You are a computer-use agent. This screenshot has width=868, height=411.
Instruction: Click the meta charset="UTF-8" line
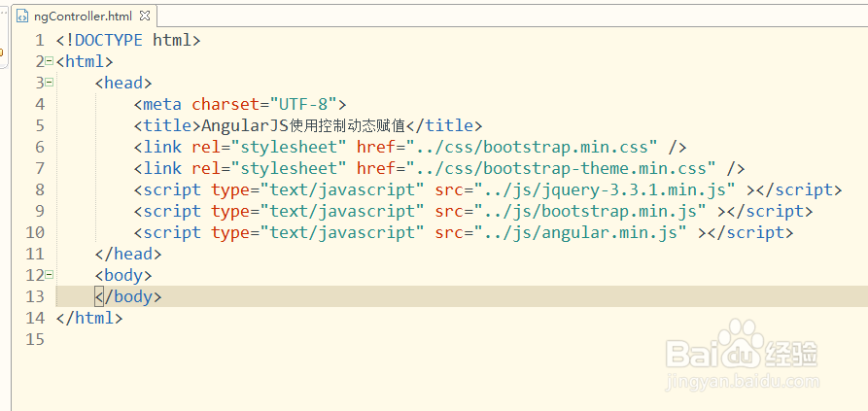click(240, 104)
